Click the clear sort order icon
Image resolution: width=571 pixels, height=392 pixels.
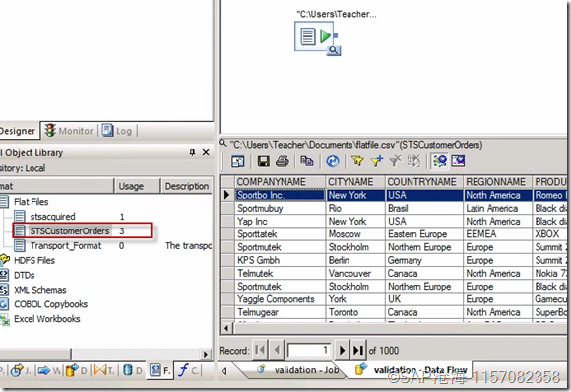413,161
